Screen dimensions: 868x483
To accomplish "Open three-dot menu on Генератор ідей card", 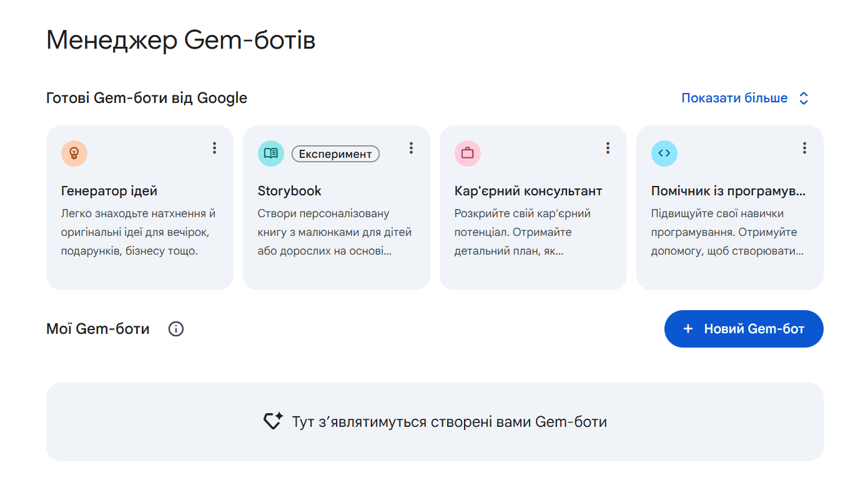I will [214, 148].
